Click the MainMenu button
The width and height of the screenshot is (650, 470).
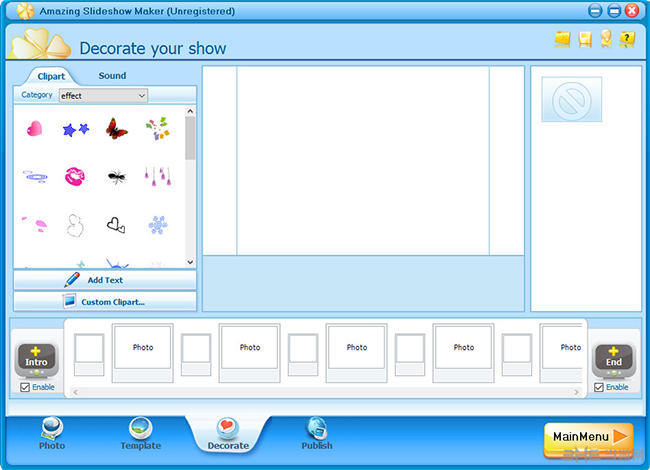tap(589, 438)
